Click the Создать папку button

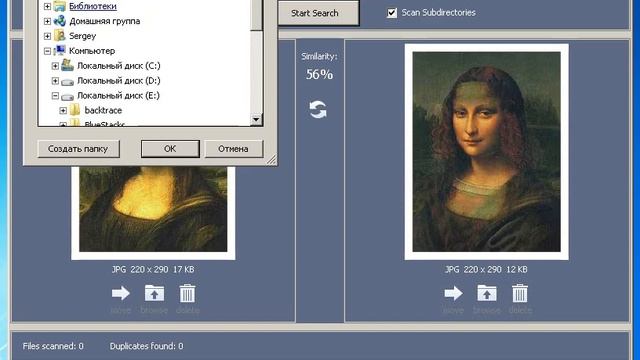(x=78, y=149)
